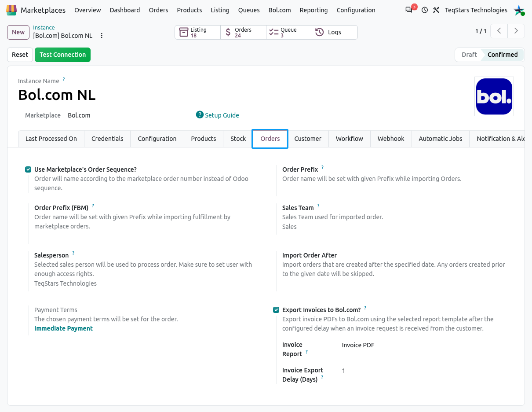Show help tooltip for Invoice Report
The width and height of the screenshot is (532, 412).
306,352
